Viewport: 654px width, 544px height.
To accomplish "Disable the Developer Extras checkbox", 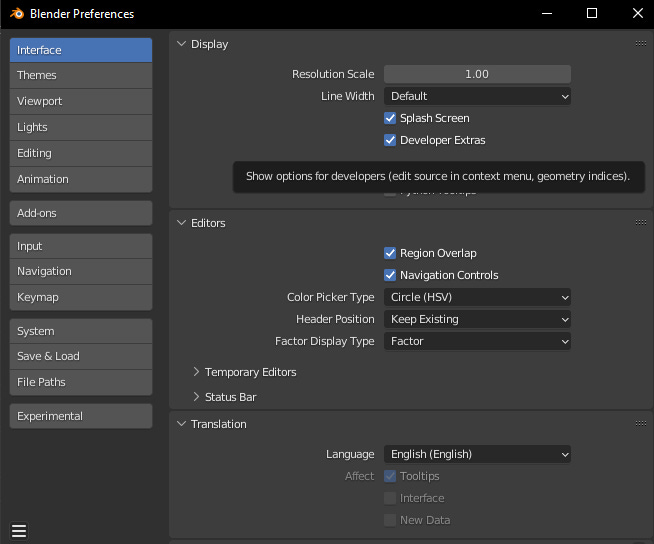I will click(x=390, y=140).
